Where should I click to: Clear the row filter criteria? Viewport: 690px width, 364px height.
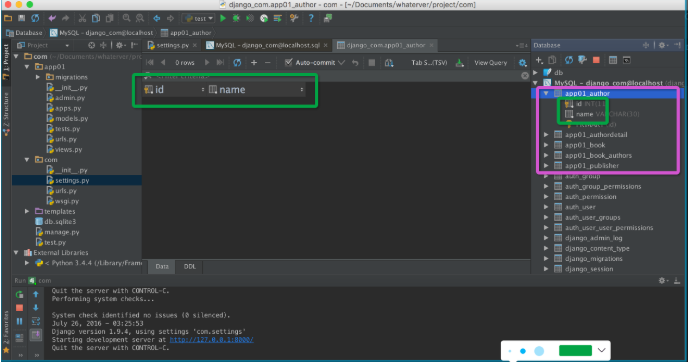click(525, 76)
